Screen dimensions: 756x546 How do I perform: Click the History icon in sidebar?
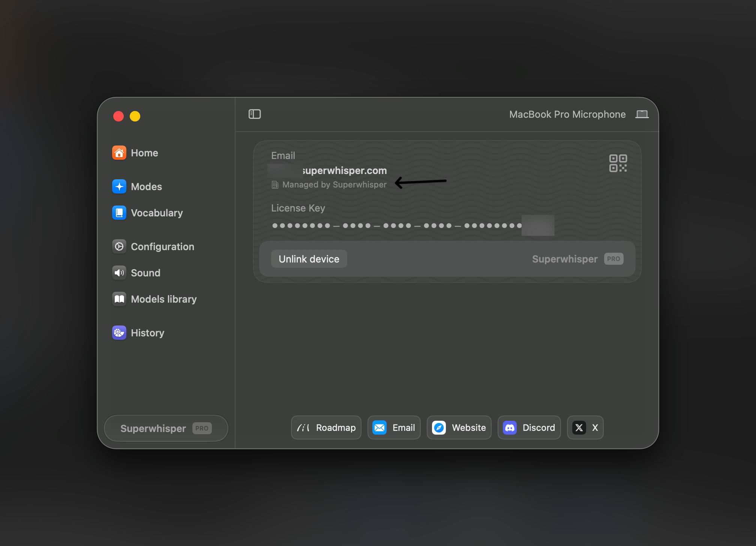(x=119, y=333)
